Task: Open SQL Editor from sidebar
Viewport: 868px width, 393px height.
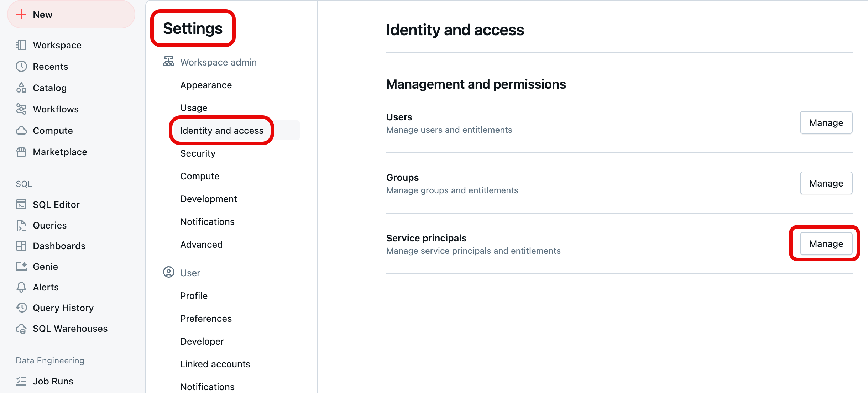Action: (x=57, y=204)
